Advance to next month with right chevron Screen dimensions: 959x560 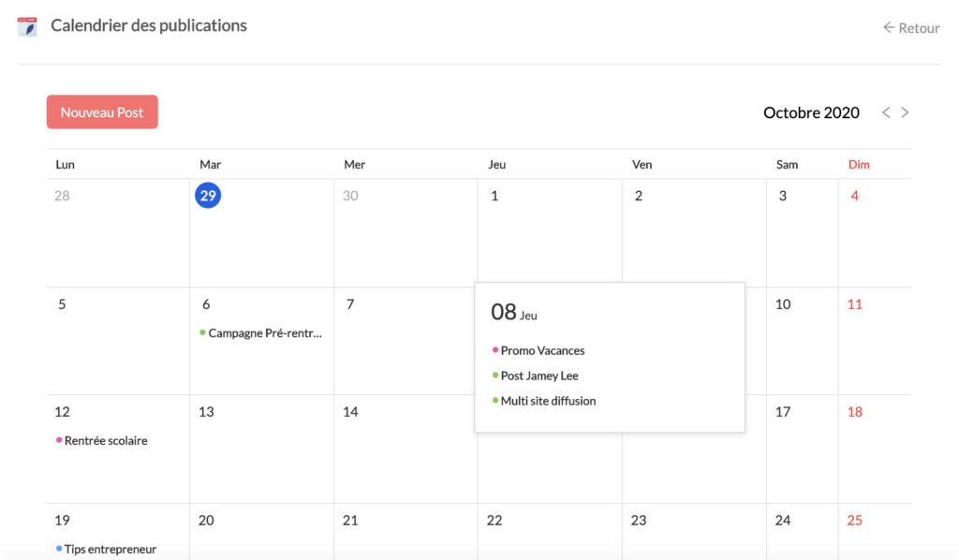(905, 112)
